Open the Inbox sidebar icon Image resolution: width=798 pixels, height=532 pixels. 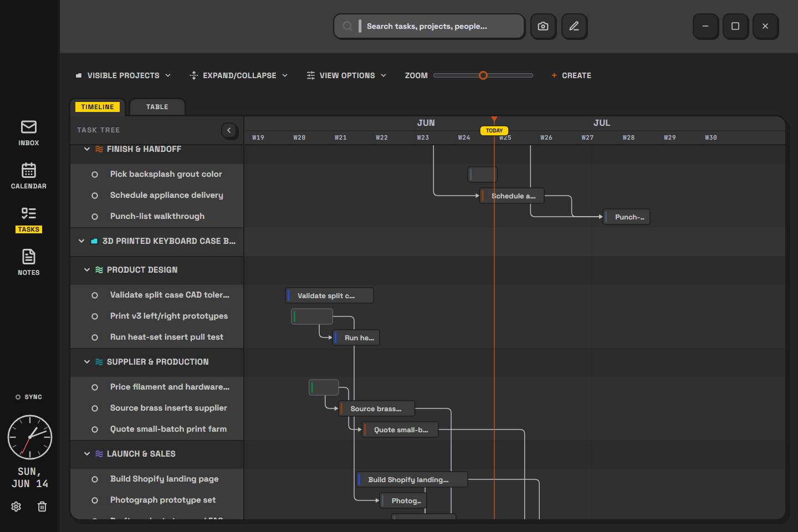(x=29, y=127)
